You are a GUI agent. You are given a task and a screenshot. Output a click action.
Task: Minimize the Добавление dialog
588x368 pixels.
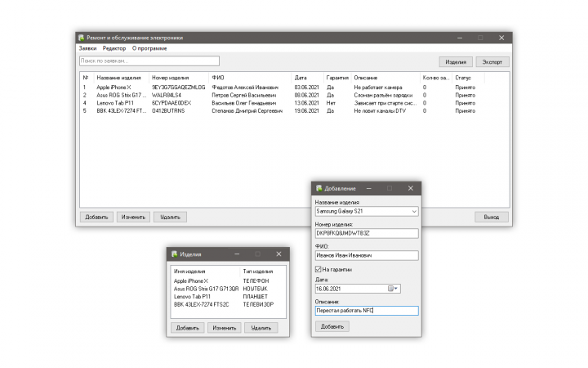pyautogui.click(x=368, y=188)
